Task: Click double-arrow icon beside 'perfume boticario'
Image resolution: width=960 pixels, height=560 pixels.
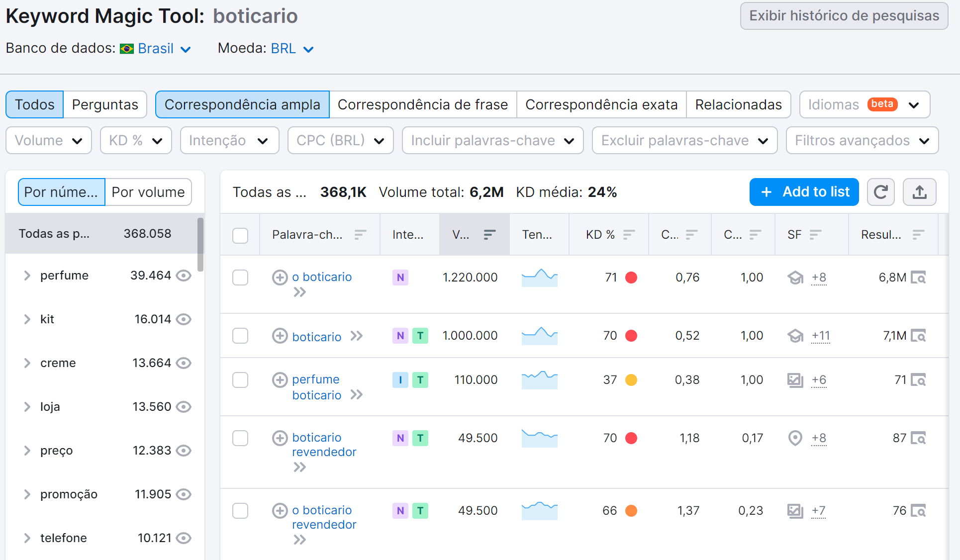Action: pyautogui.click(x=357, y=395)
